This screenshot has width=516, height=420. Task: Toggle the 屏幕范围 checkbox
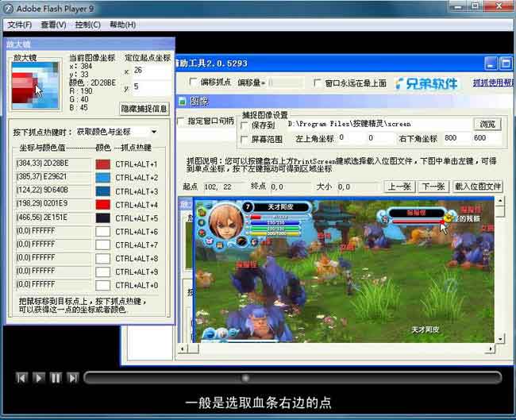245,139
